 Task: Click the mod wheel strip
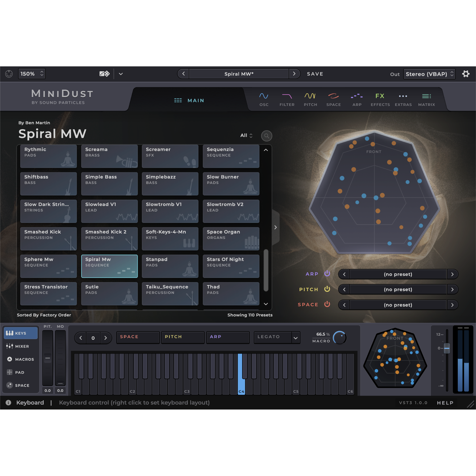pos(60,358)
